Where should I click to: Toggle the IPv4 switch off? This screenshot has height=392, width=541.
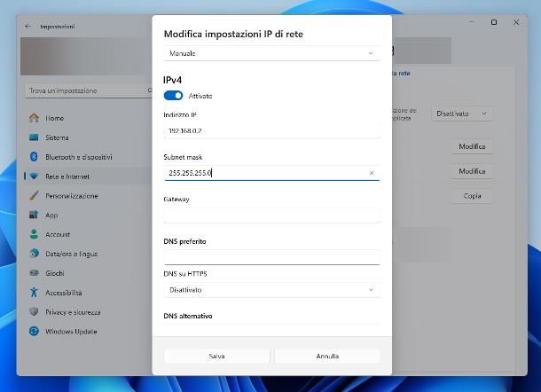(174, 96)
